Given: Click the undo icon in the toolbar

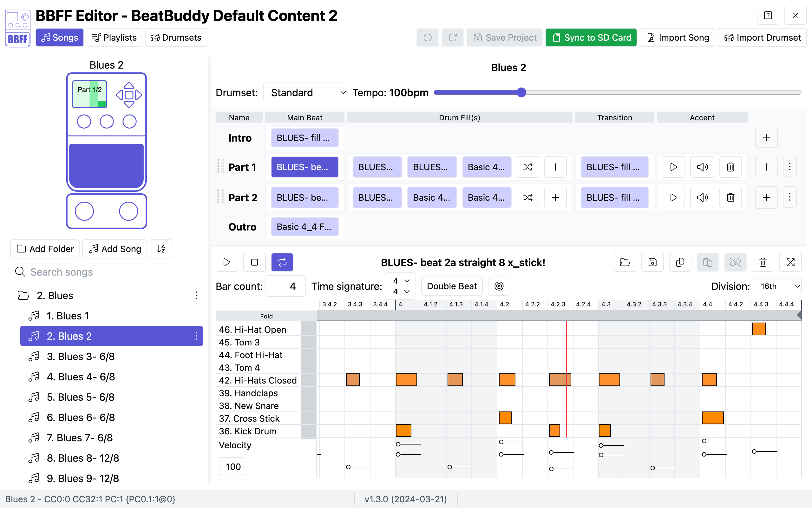Looking at the screenshot, I should pos(428,37).
